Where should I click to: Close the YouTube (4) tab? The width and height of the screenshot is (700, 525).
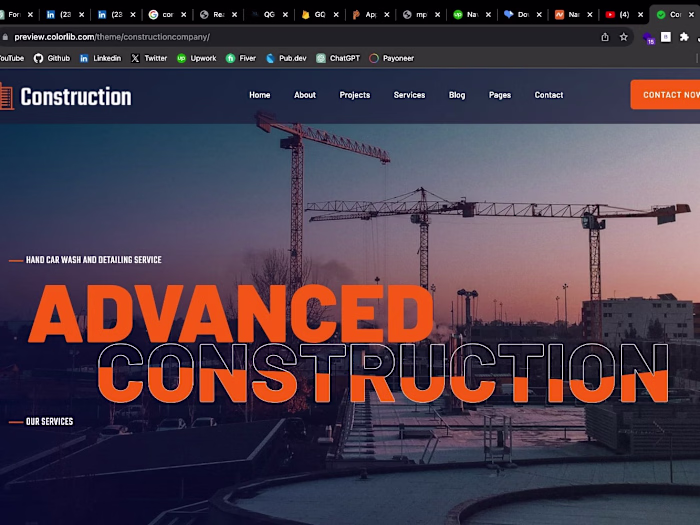[640, 15]
